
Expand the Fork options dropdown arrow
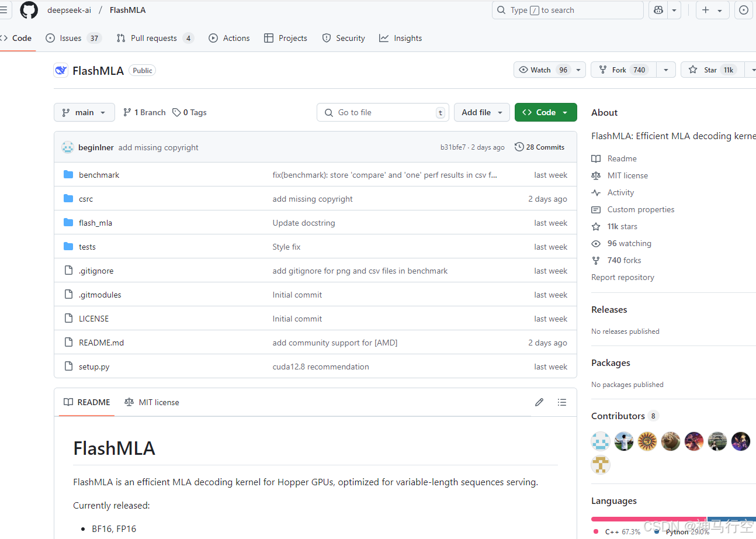[x=666, y=70]
